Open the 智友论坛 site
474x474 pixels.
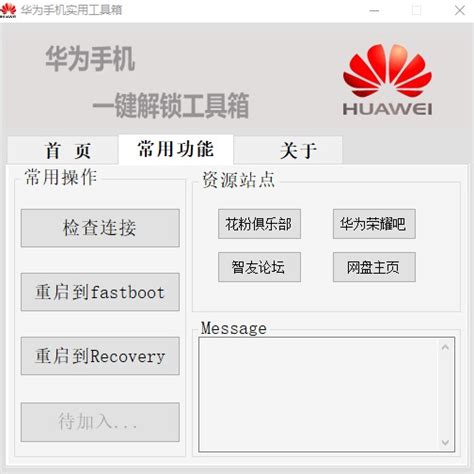point(259,267)
